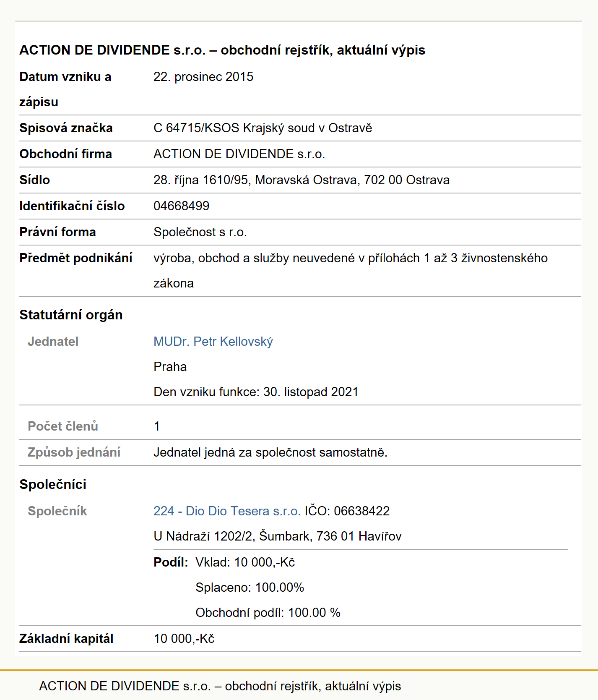598x700 pixels.
Task: Click the Sídlo address in Moravská Ostrava
Action: pos(302,180)
